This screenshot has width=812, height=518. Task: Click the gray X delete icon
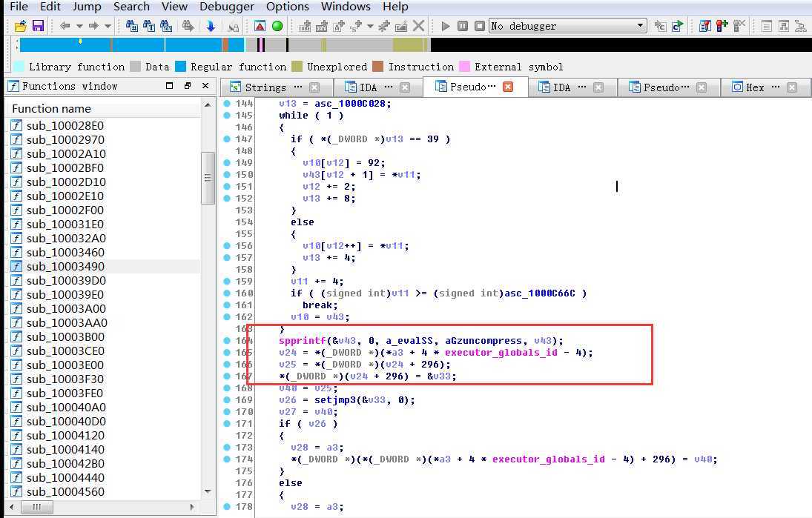[419, 26]
